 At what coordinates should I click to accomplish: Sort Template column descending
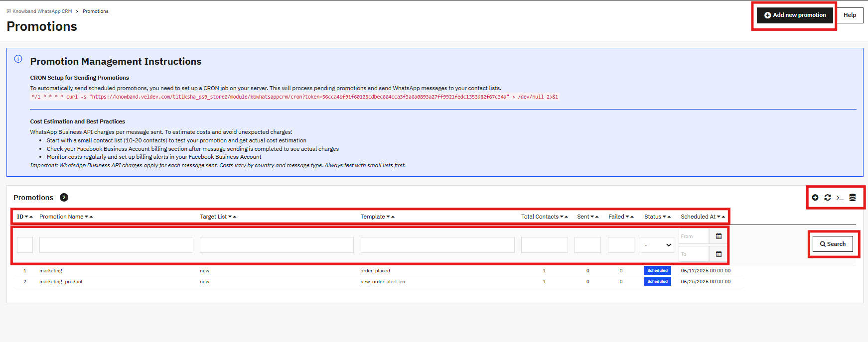[x=388, y=217]
